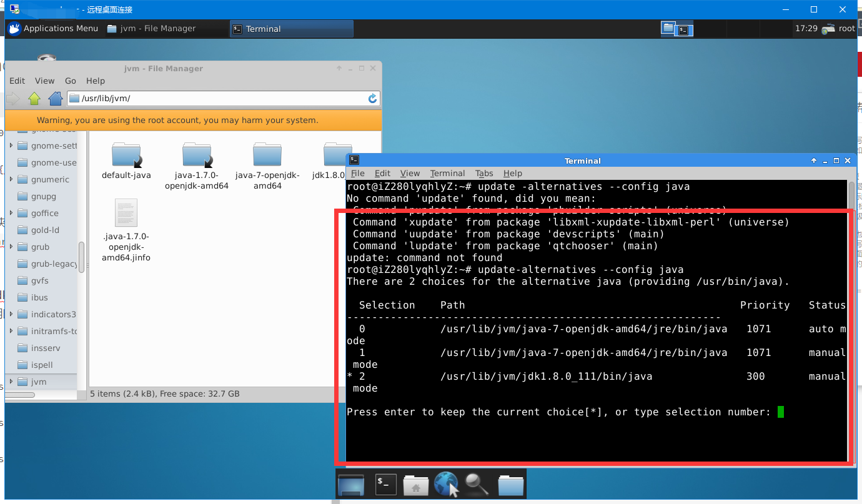Viewport: 862px width, 504px height.
Task: Open the Terminal File menu
Action: point(358,173)
